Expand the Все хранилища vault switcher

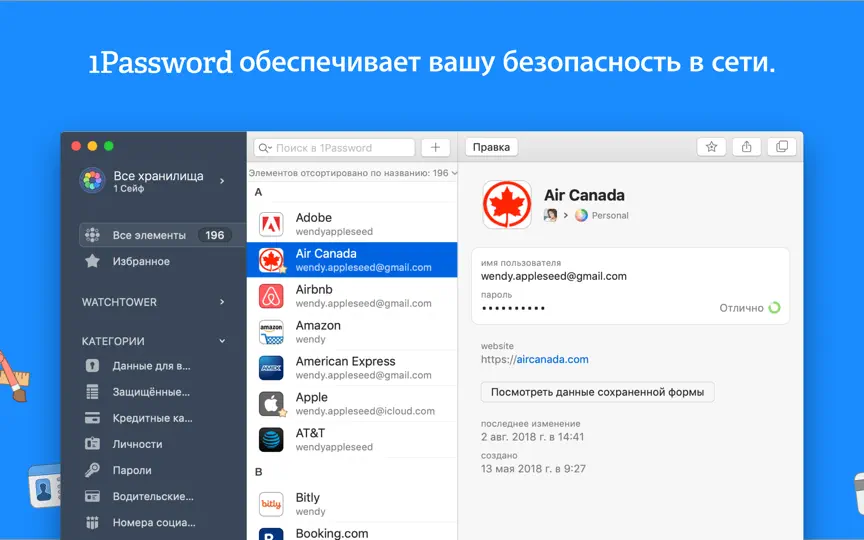222,181
